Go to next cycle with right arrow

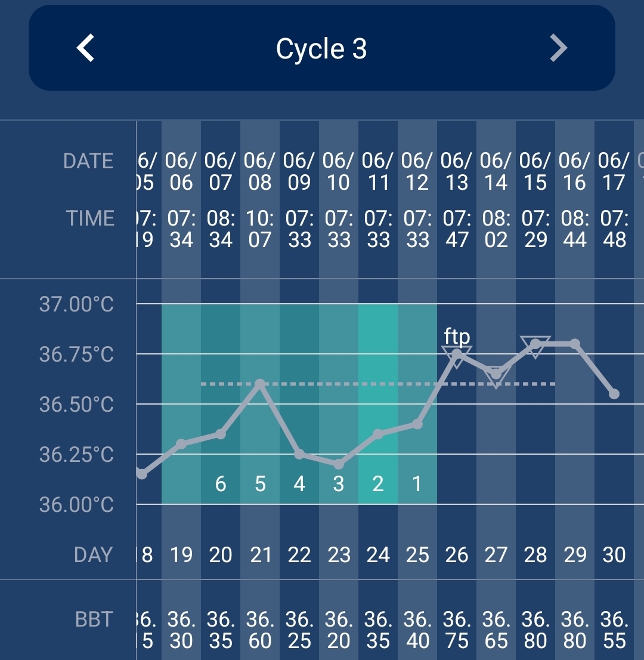558,48
